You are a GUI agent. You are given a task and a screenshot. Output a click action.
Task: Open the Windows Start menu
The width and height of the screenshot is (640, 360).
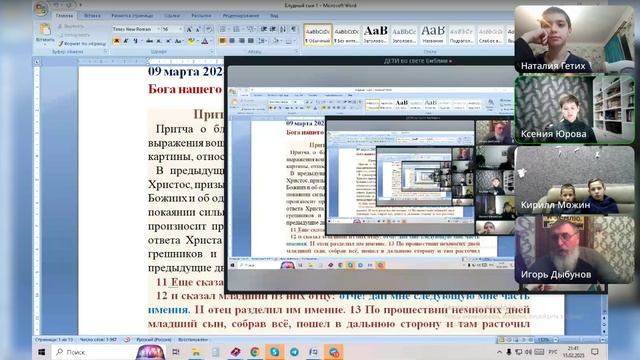(x=41, y=352)
